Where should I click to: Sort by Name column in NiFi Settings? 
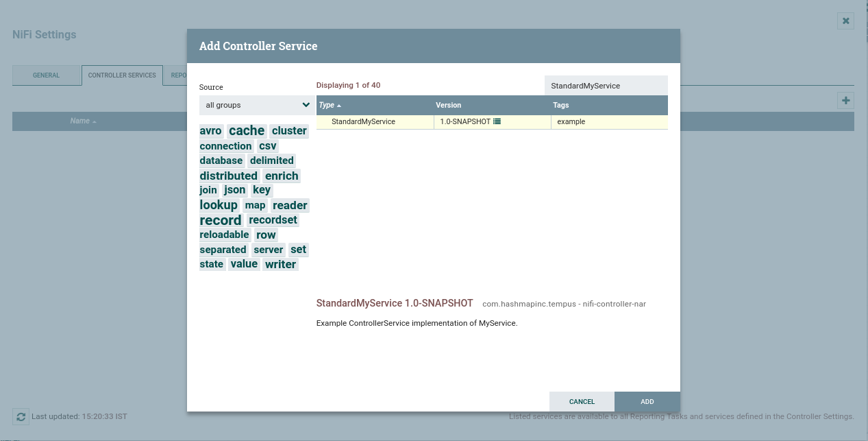pos(83,121)
